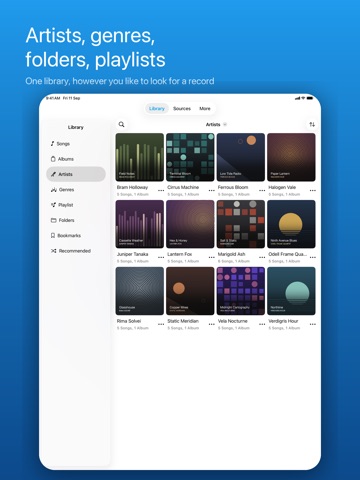
Task: Open more options for Odell Frame Qua...
Action: [x=313, y=257]
